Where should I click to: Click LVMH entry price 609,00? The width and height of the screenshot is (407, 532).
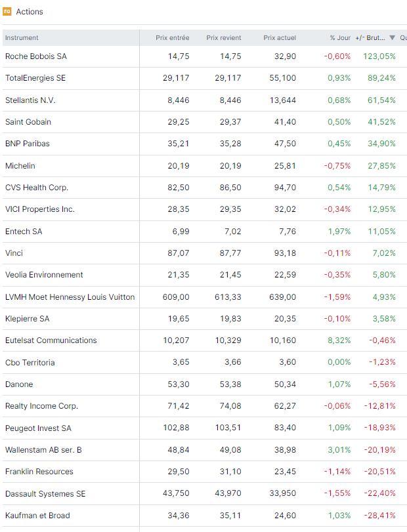176,297
